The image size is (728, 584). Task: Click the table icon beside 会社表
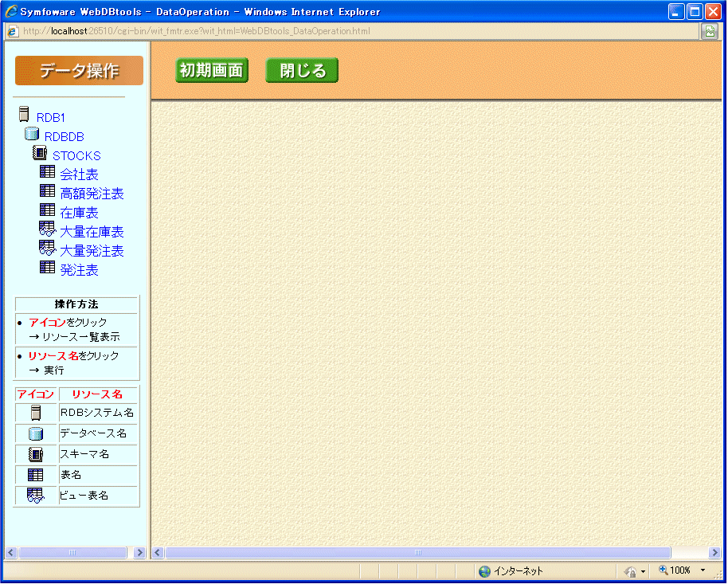coord(48,172)
